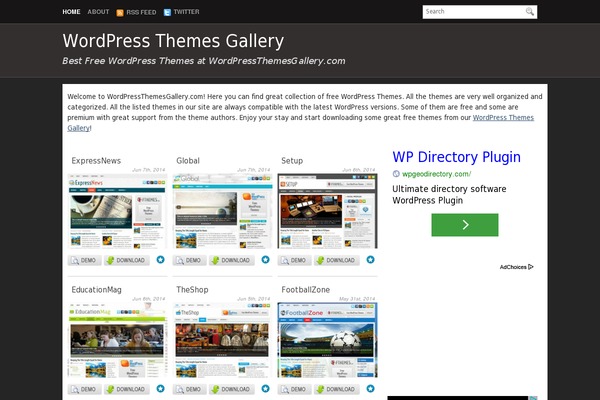This screenshot has height=400, width=600.
Task: Open the RSS FEED link text
Action: coord(141,13)
